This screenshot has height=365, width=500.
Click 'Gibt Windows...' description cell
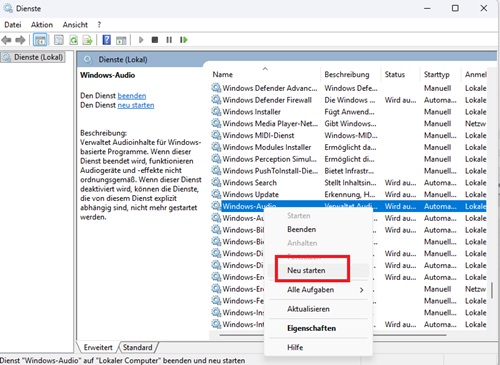(350, 123)
